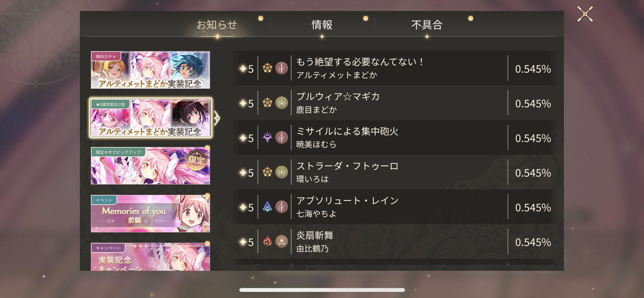Select the アブソリュート・レイン entry
This screenshot has height=298, width=644.
(395, 207)
